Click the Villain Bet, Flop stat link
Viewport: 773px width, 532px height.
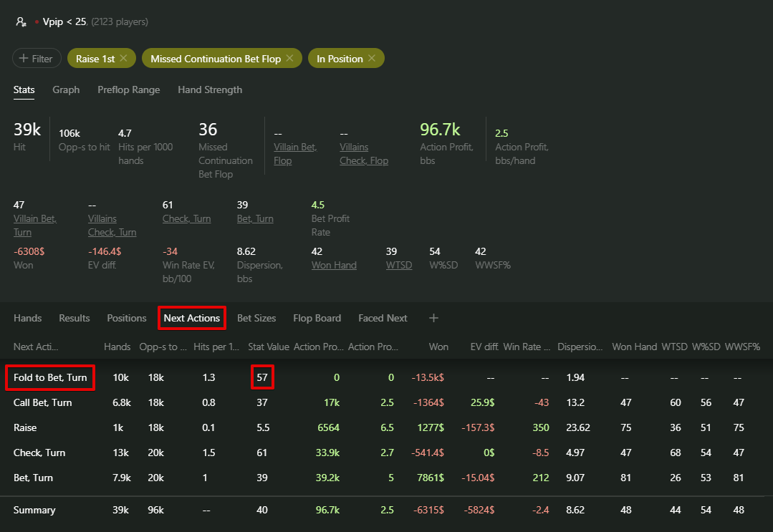point(295,153)
